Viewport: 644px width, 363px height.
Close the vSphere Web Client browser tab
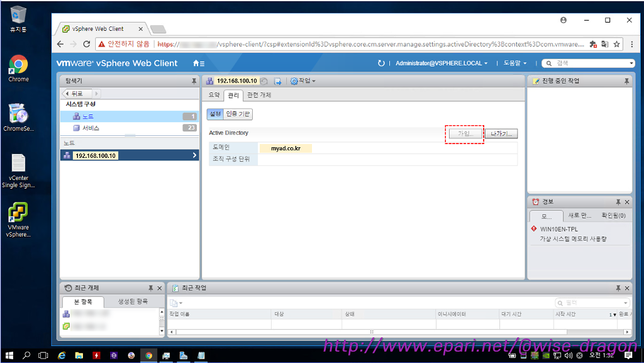[x=140, y=29]
